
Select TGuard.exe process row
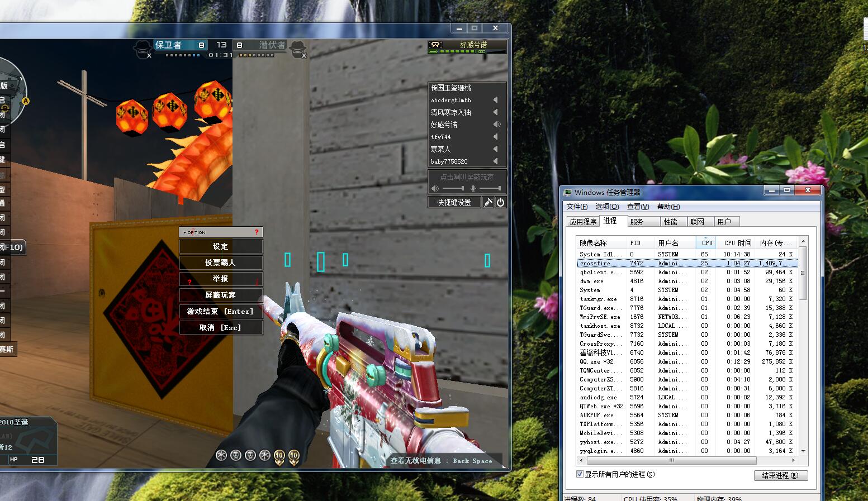click(687, 308)
